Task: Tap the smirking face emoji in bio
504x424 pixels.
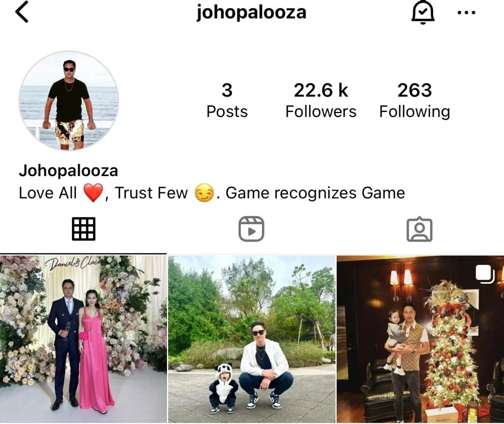Action: pos(204,193)
